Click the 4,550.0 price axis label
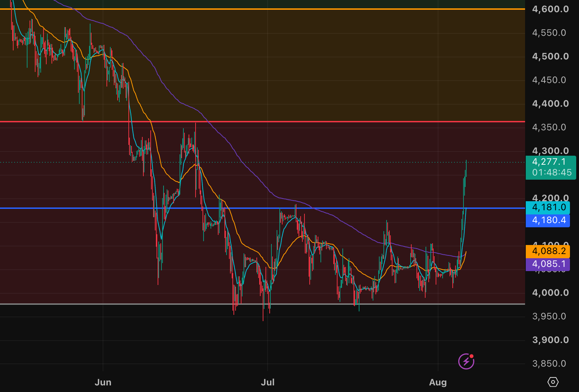This screenshot has width=579, height=392. [549, 33]
